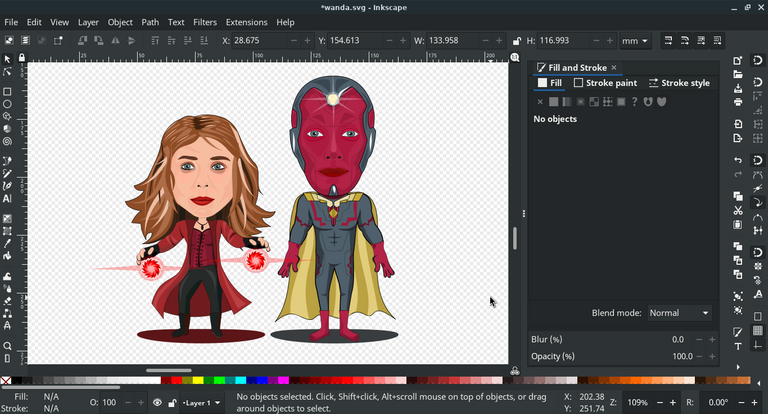The width and height of the screenshot is (768, 414).
Task: Choose linear gradient fill icon
Action: point(567,101)
